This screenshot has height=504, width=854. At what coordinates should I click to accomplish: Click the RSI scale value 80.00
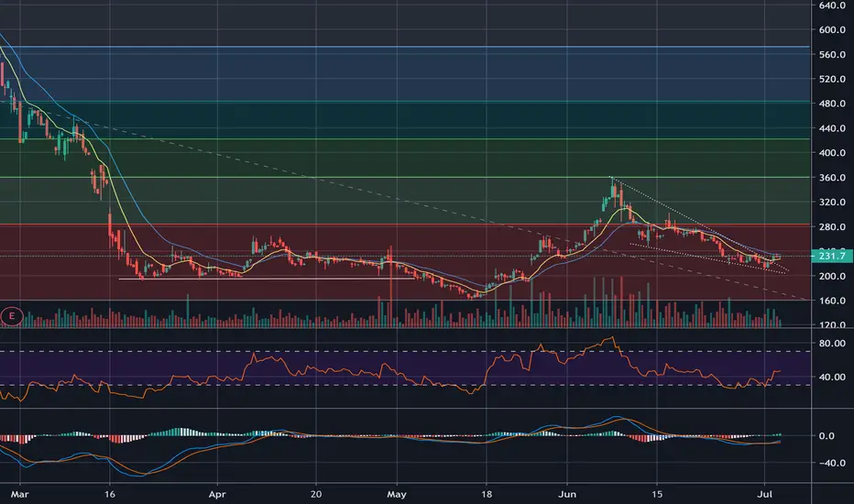coord(832,344)
